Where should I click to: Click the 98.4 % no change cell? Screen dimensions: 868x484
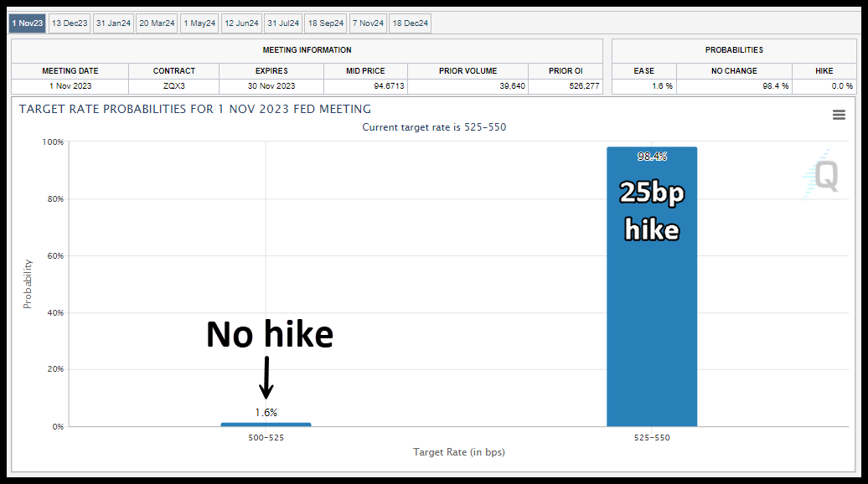tap(734, 86)
